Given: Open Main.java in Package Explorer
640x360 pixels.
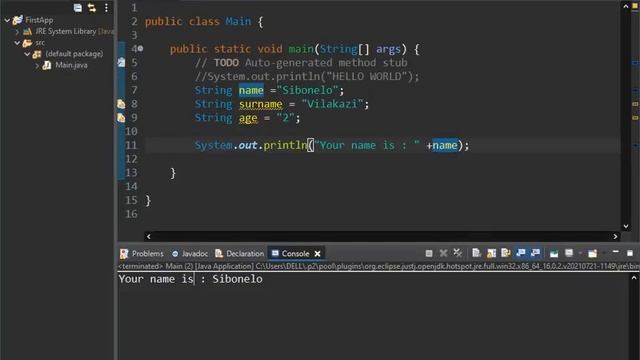Looking at the screenshot, I should pos(71,65).
